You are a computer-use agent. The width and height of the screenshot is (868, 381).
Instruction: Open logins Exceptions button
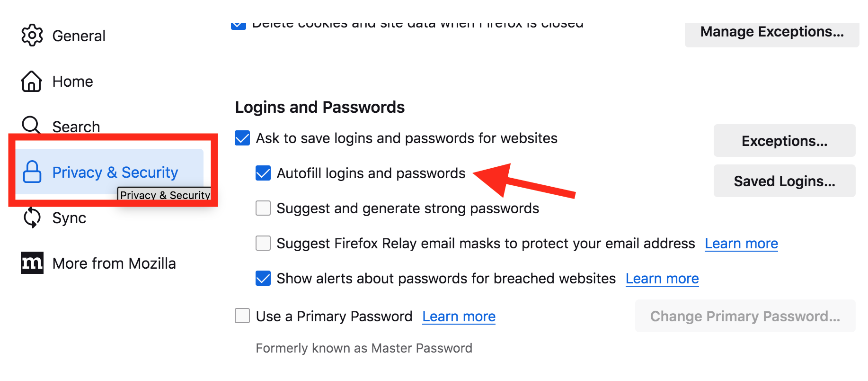pos(784,141)
